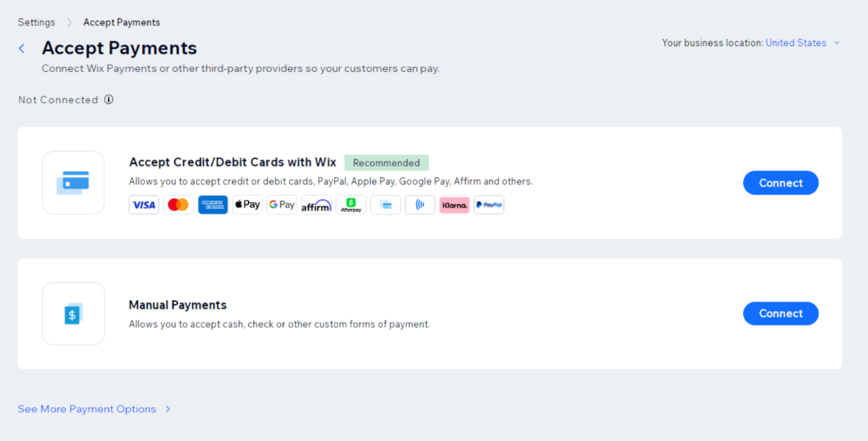Connect Manual Payments
The width and height of the screenshot is (868, 441).
[x=781, y=313]
